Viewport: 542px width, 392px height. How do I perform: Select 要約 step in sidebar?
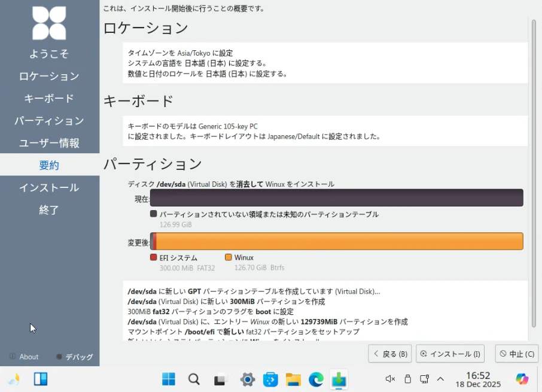click(x=49, y=165)
